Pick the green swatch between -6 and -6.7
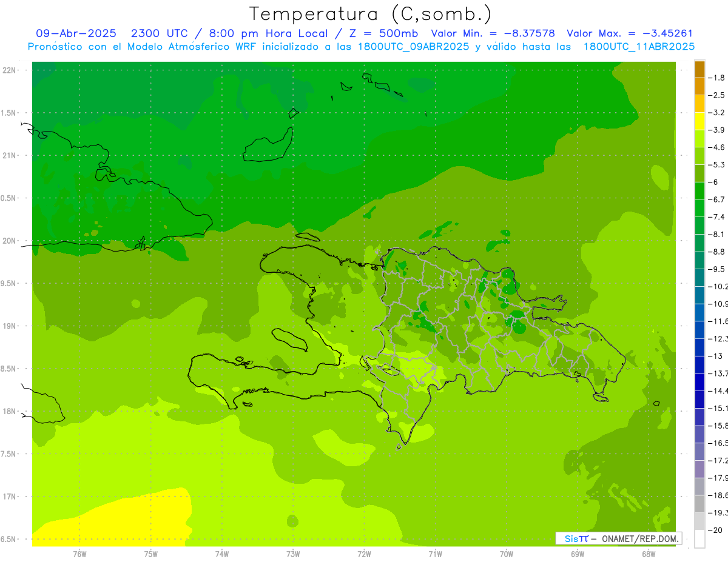 (x=699, y=191)
